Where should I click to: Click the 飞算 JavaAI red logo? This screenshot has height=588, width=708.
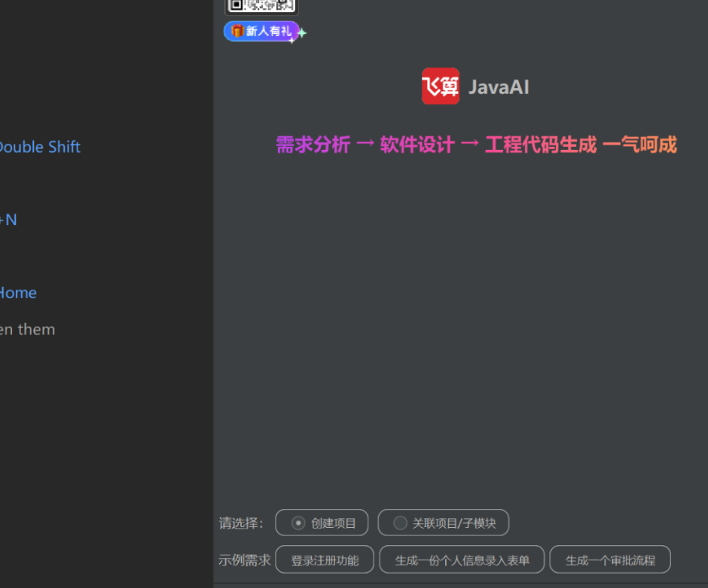tap(441, 86)
